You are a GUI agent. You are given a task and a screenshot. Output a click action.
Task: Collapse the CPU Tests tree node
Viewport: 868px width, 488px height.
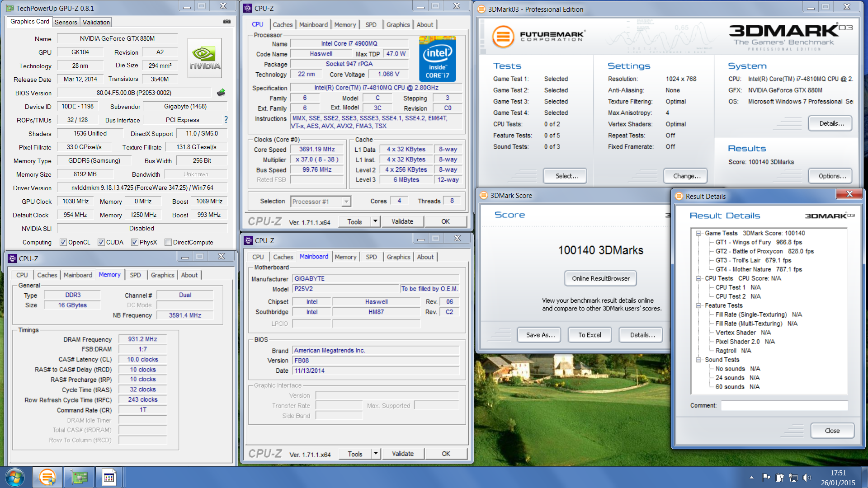[698, 278]
